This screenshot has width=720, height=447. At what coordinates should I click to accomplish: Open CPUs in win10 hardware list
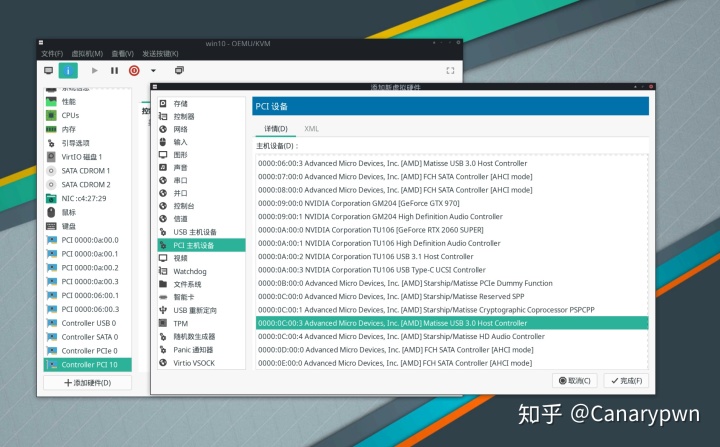coord(87,115)
